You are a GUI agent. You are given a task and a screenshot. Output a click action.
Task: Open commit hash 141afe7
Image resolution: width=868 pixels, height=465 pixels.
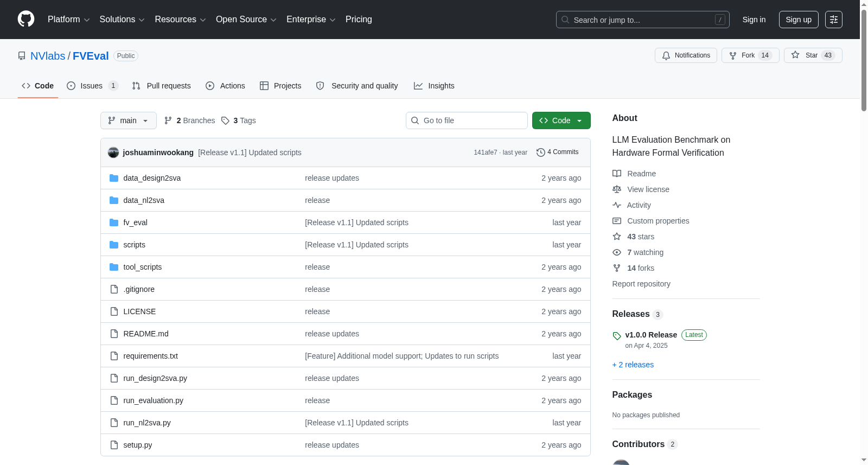(x=485, y=152)
